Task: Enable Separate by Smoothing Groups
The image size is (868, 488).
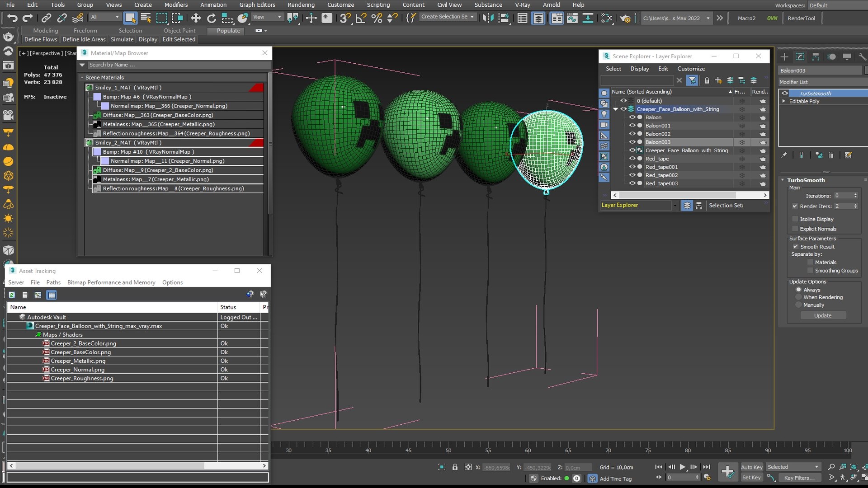Action: point(810,271)
